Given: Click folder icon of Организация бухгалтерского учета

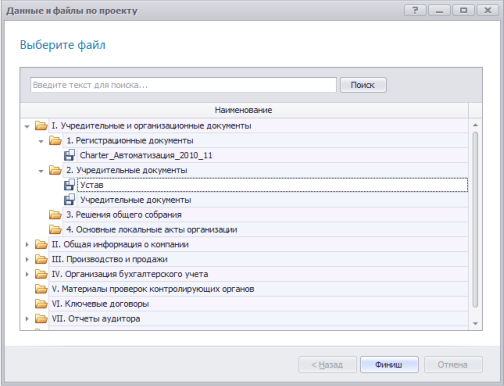Looking at the screenshot, I should [x=41, y=274].
